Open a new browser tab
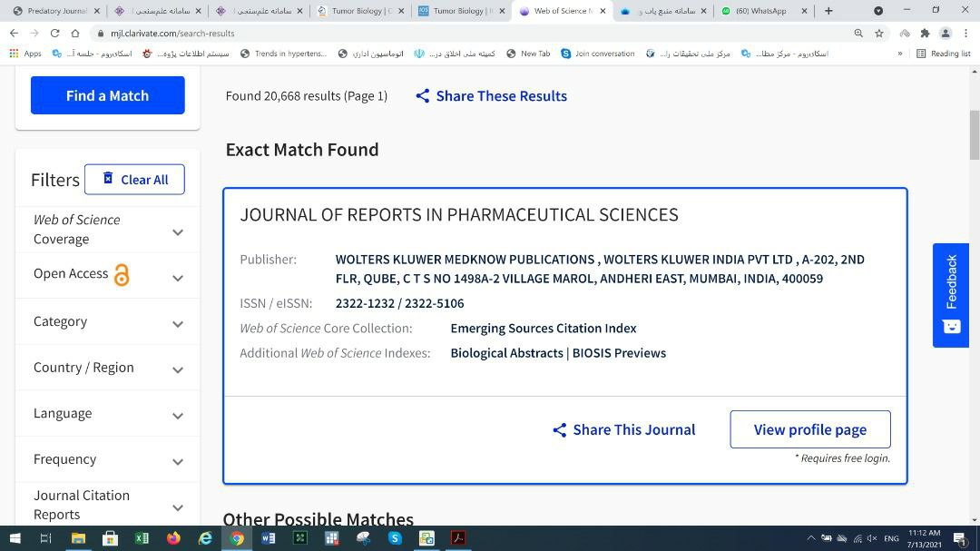Screen dimensions: 980x551 tap(828, 11)
